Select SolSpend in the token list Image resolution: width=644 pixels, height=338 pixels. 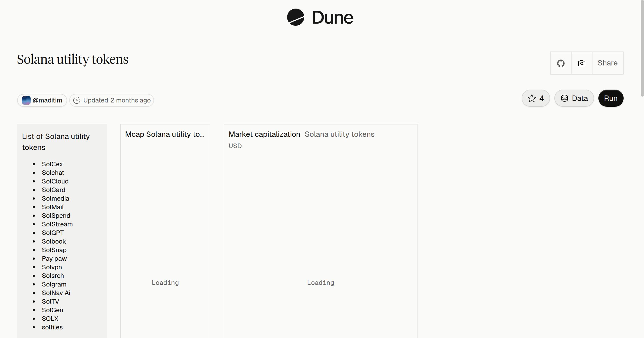coord(56,216)
